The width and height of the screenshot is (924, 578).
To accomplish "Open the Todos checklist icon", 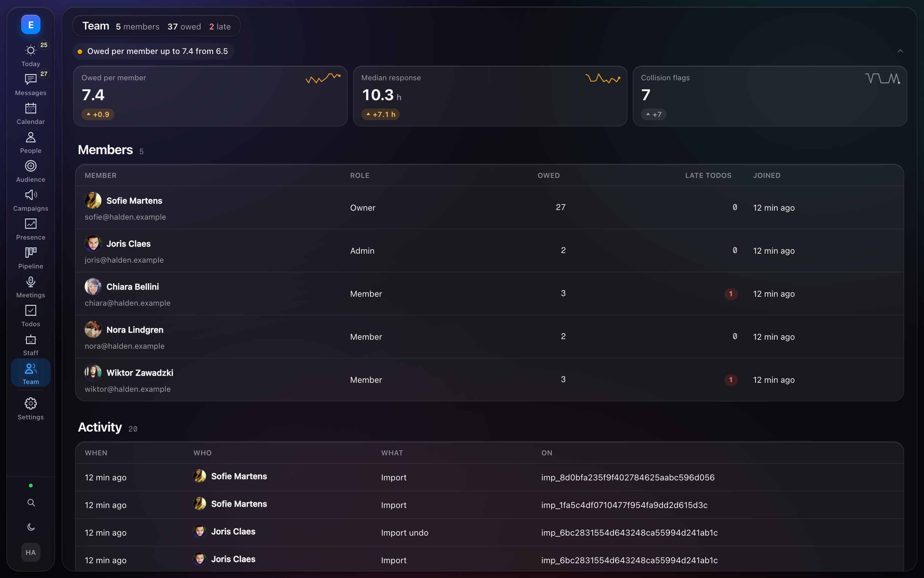I will [x=30, y=311].
